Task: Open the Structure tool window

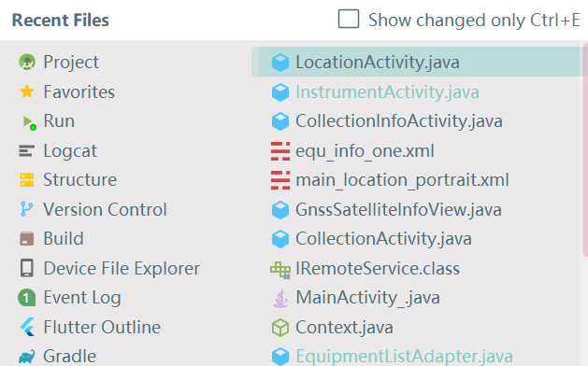Action: click(x=79, y=180)
